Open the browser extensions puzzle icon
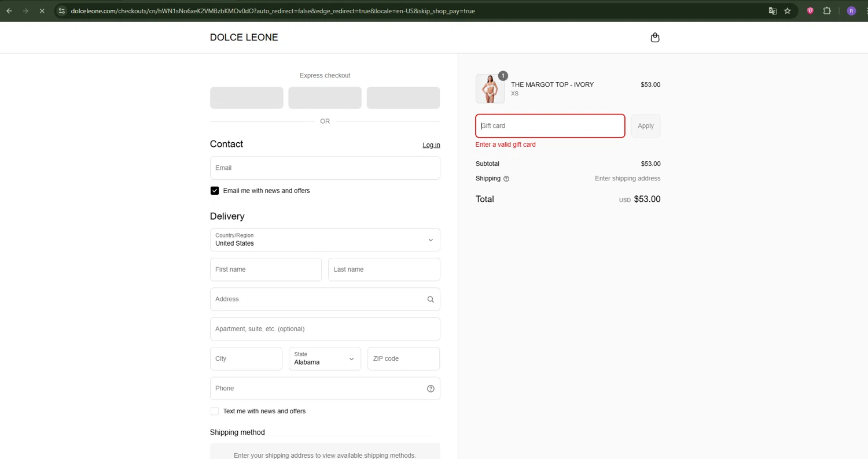868x459 pixels. pyautogui.click(x=827, y=10)
